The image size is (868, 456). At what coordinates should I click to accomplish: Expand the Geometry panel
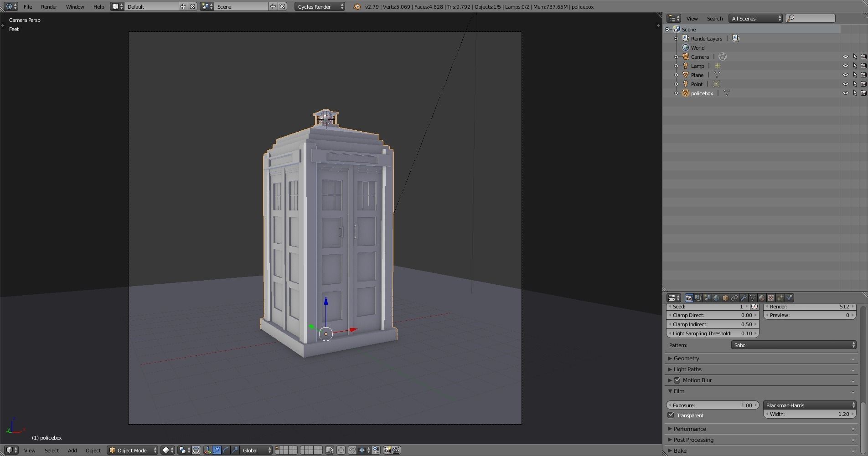coord(686,359)
